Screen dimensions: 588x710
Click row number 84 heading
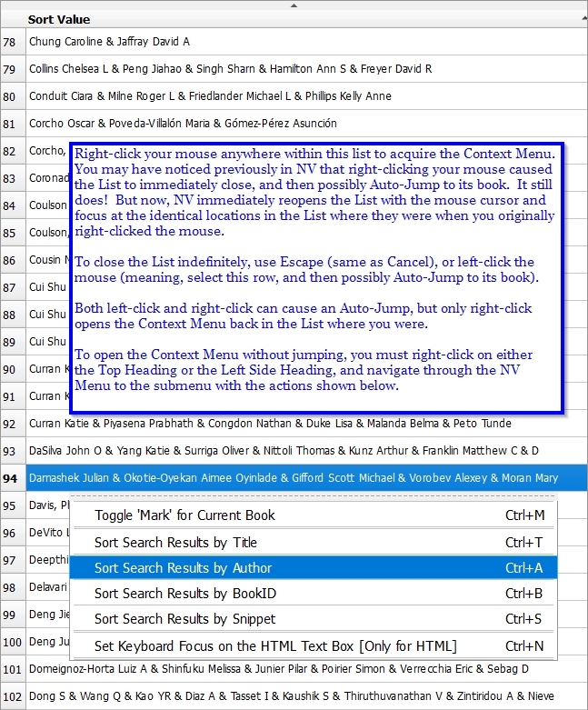[x=13, y=205]
